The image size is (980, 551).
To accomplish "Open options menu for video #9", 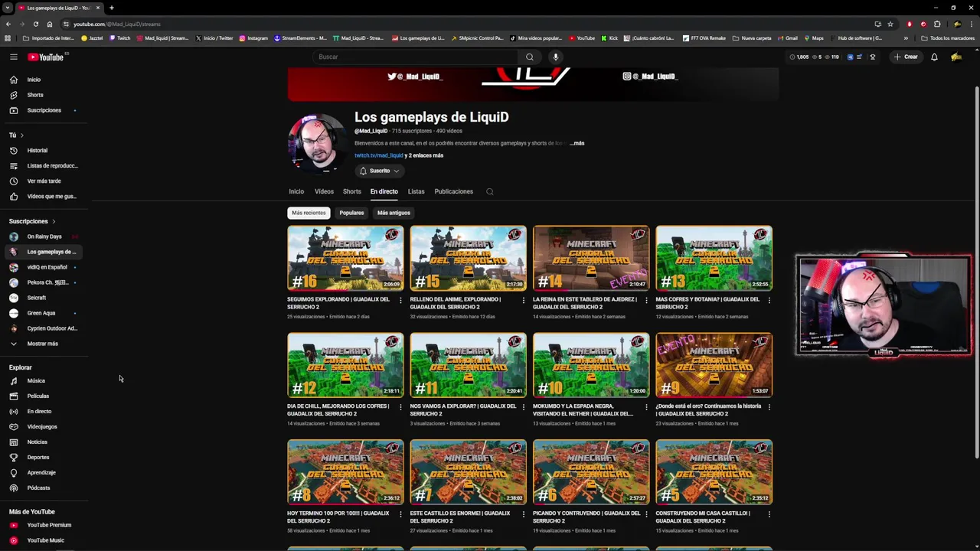I will click(769, 407).
